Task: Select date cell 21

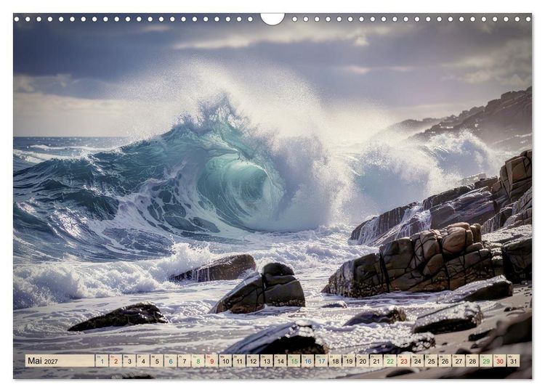Action: click(x=376, y=361)
